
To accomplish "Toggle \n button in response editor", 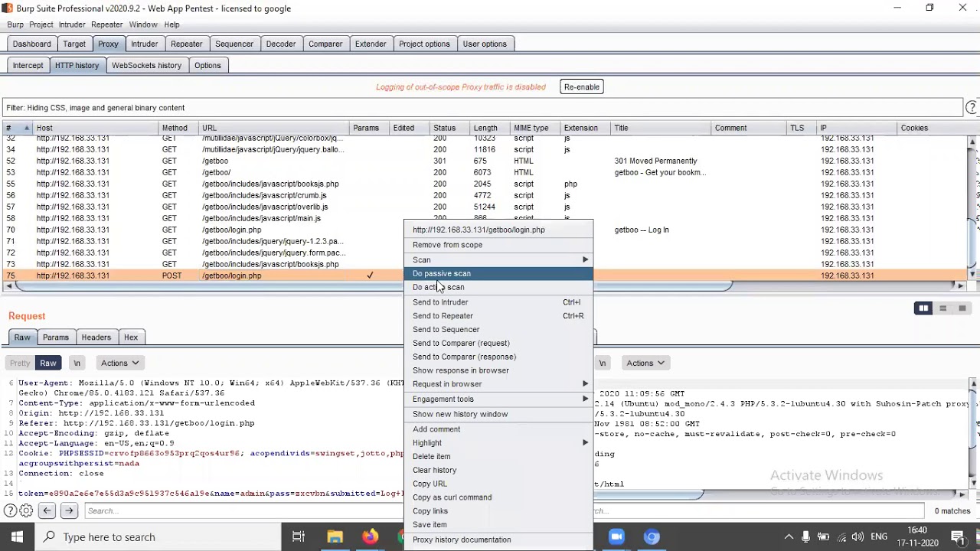I will coord(603,363).
